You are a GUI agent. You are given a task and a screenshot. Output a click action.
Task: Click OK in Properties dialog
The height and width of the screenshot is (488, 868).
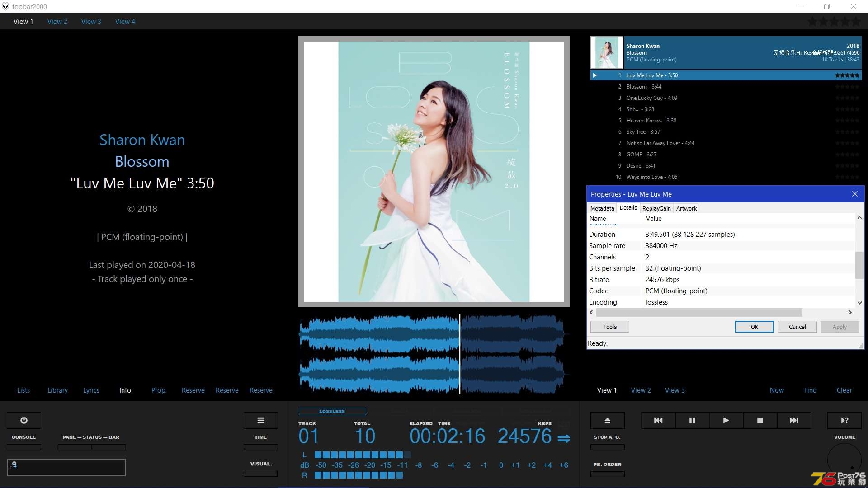click(755, 327)
